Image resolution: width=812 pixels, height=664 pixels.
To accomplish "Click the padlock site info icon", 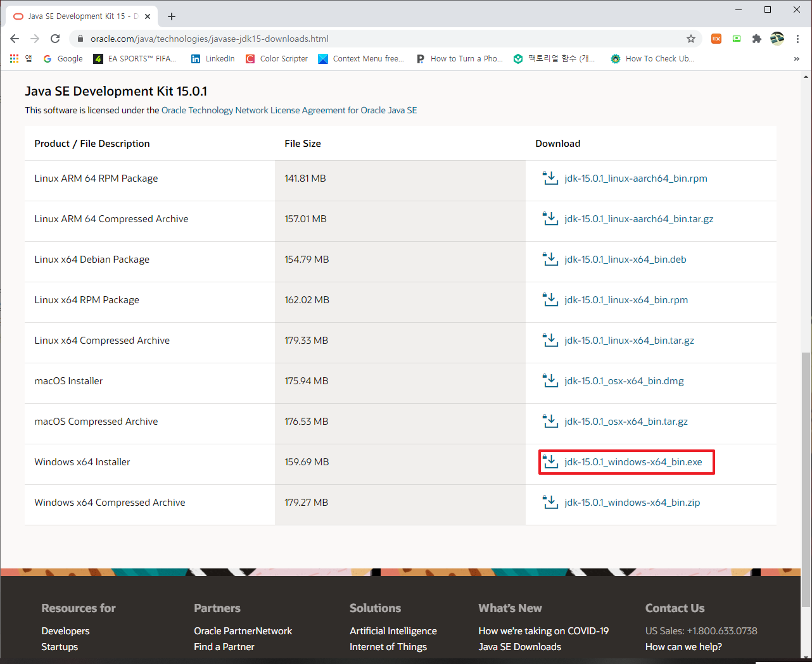I will point(80,39).
